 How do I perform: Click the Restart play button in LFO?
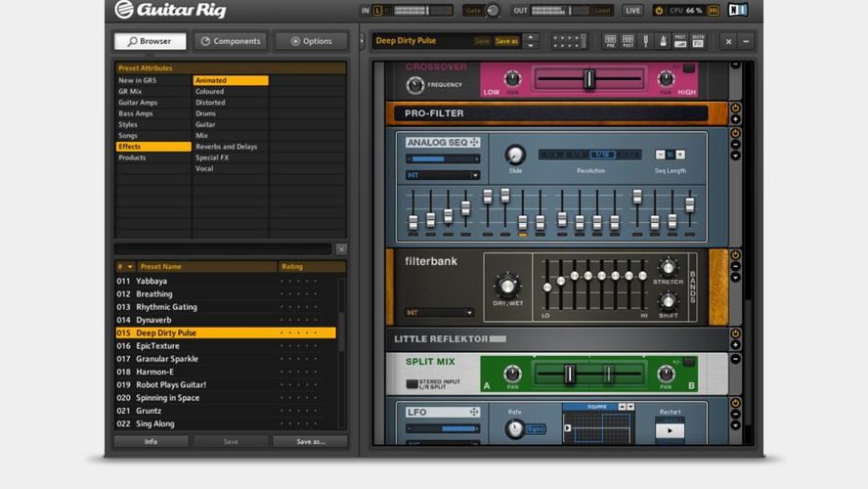pos(670,430)
